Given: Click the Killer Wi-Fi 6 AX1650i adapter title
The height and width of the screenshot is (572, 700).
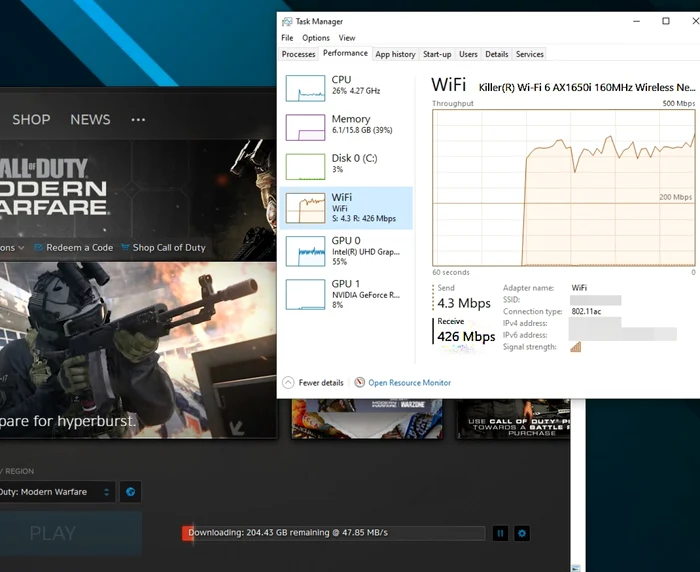Looking at the screenshot, I should pos(587,87).
